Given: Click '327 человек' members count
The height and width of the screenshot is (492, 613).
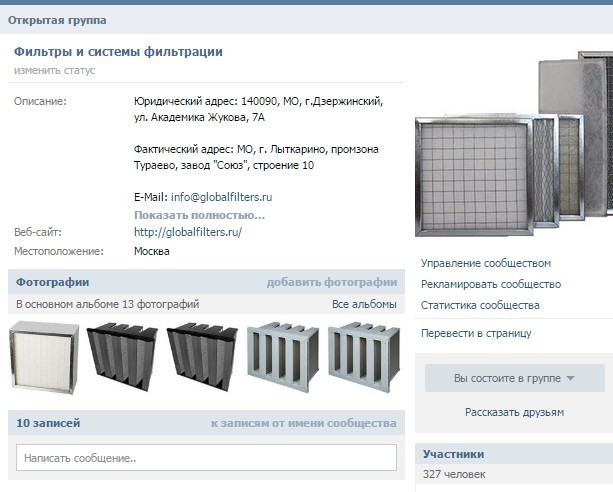Looking at the screenshot, I should [454, 474].
